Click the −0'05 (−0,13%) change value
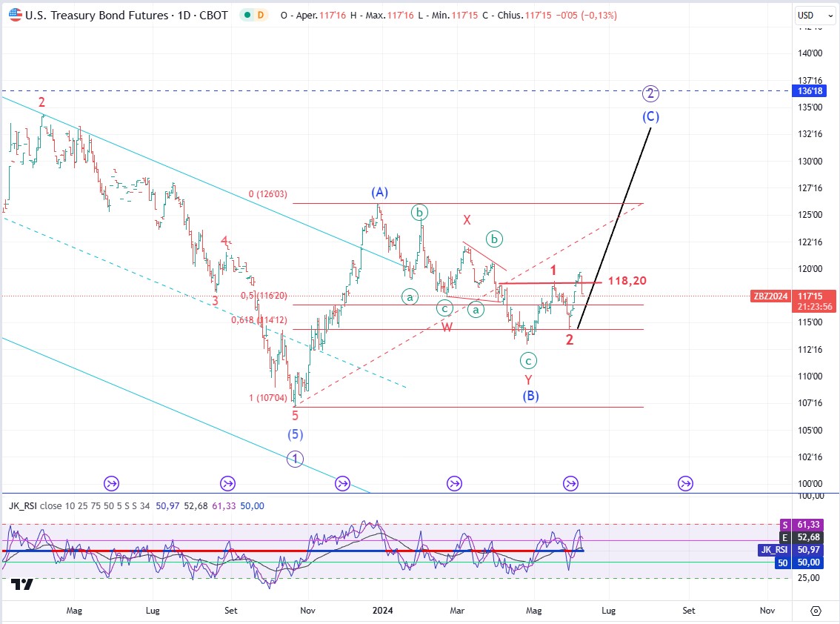 pos(586,16)
